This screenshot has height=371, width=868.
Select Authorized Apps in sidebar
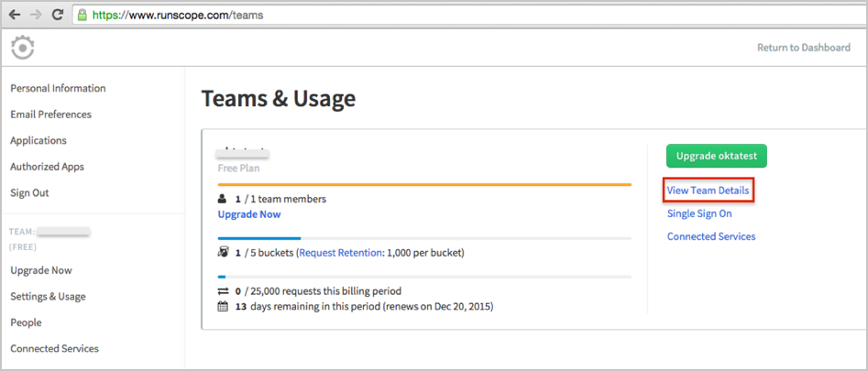(47, 167)
